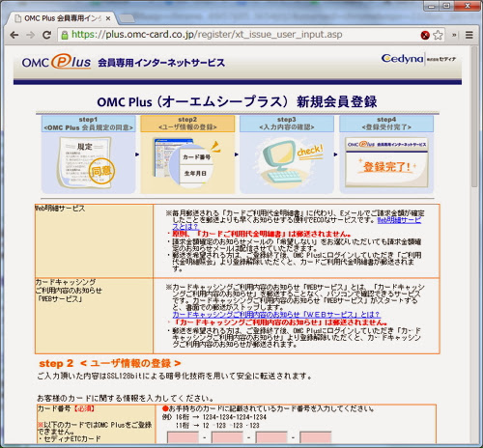Click the red blocked-content icon in address bar
Viewport: 483px width, 448px height.
pos(425,35)
